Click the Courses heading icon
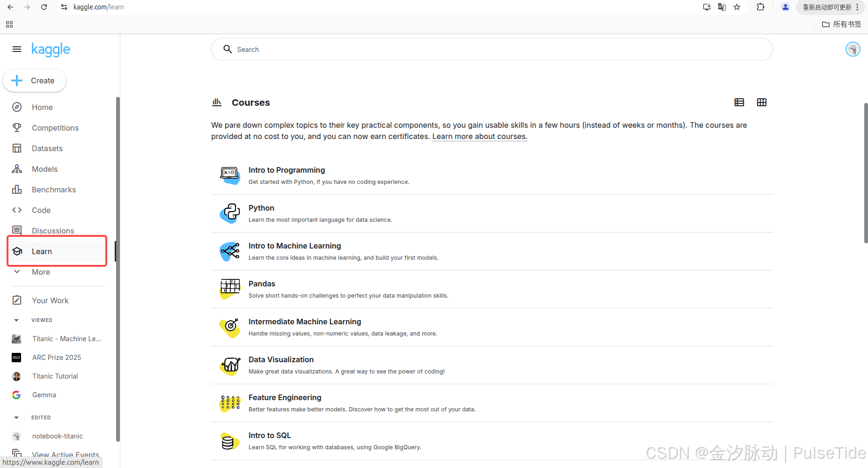Viewport: 868px width, 468px height. click(217, 102)
